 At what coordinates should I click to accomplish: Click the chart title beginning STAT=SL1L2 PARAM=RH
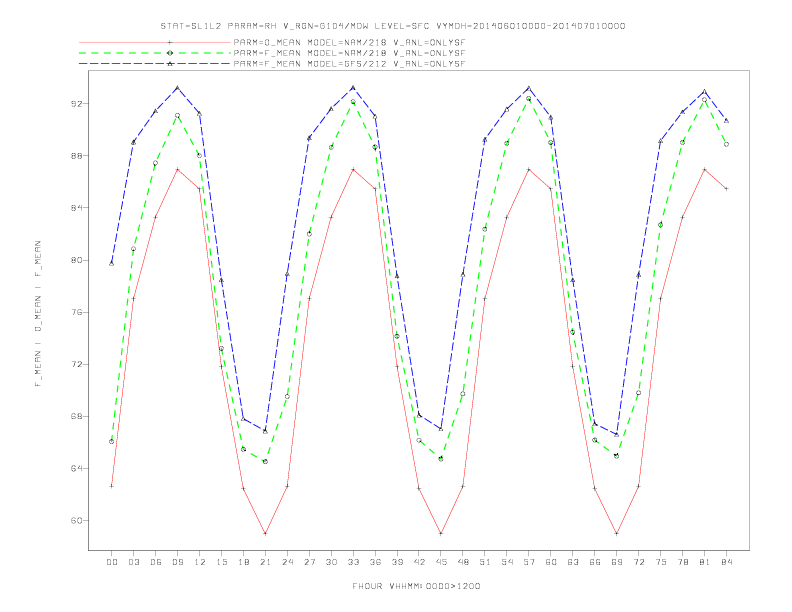pyautogui.click(x=393, y=26)
